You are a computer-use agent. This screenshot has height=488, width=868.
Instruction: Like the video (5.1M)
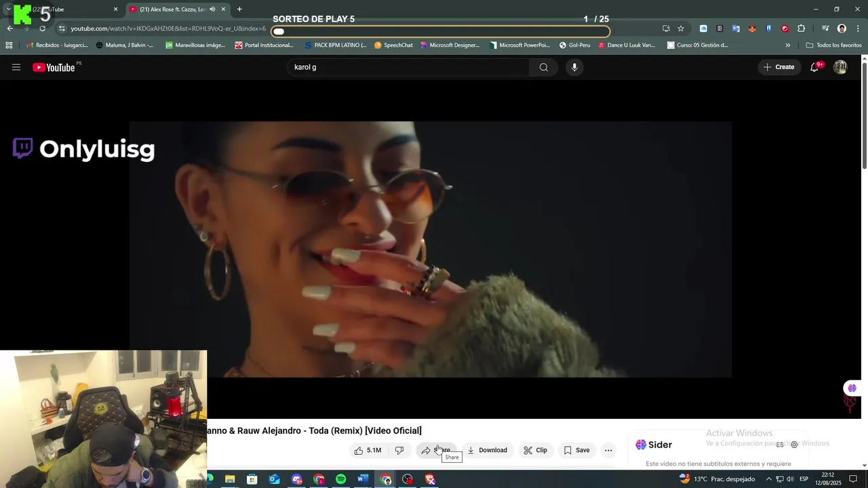click(368, 450)
